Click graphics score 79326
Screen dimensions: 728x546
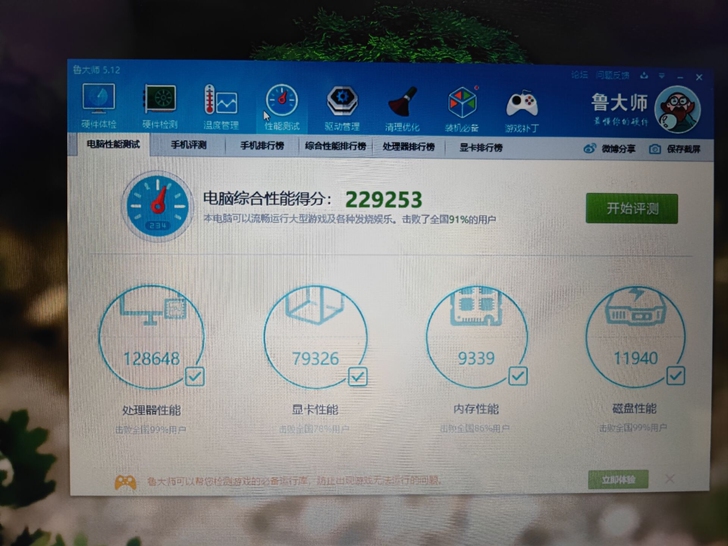click(315, 358)
